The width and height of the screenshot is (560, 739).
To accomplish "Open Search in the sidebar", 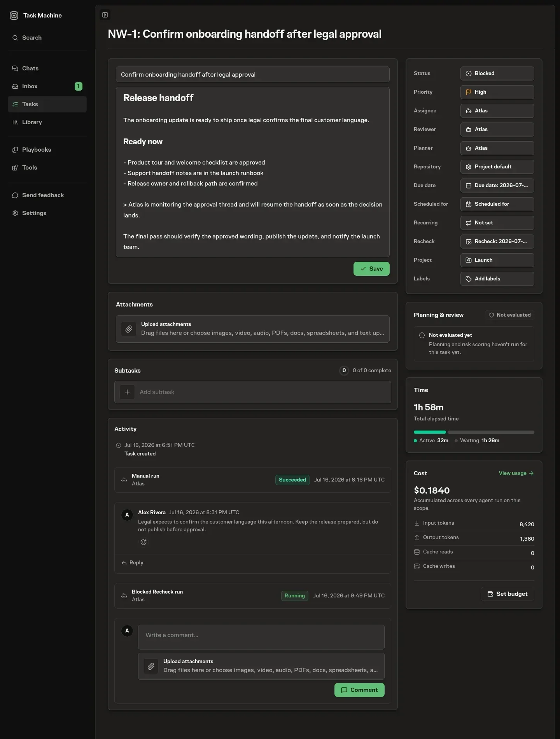I will coord(47,38).
